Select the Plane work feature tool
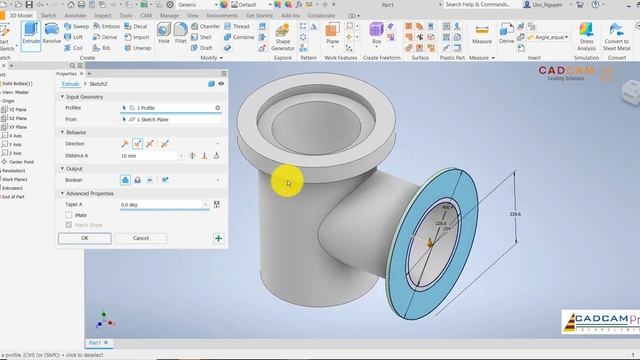The width and height of the screenshot is (640, 360). tap(332, 34)
